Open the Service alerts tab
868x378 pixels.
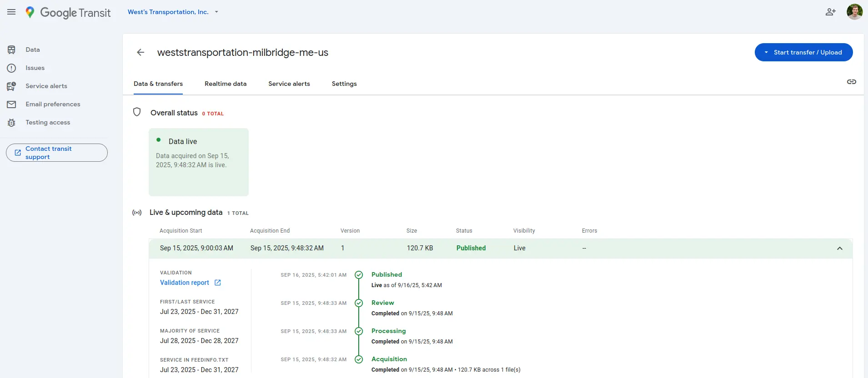point(289,84)
